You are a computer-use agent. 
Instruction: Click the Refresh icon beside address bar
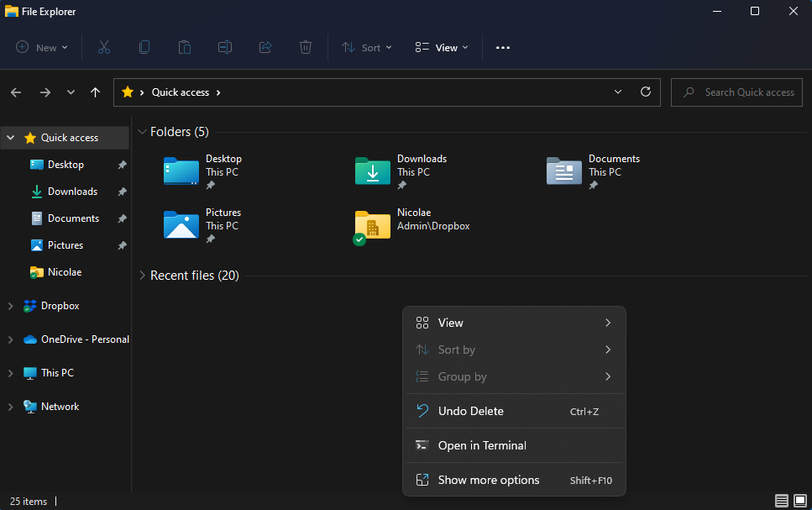pos(646,92)
